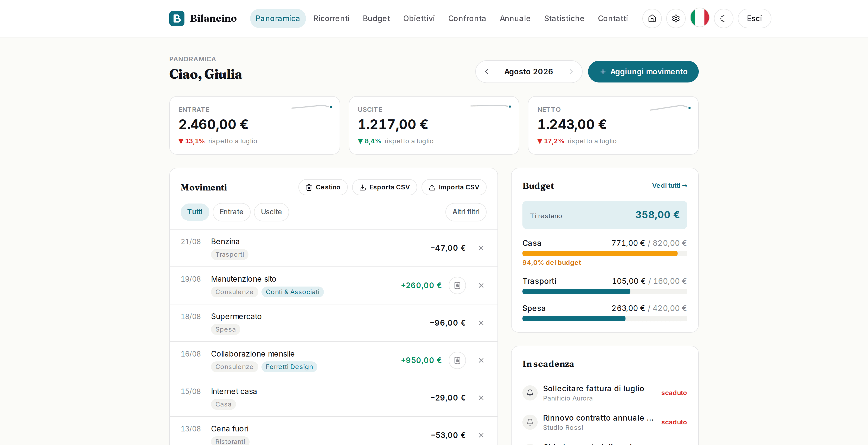This screenshot has height=445, width=868.
Task: Open the Uscite summary card
Action: pyautogui.click(x=434, y=125)
